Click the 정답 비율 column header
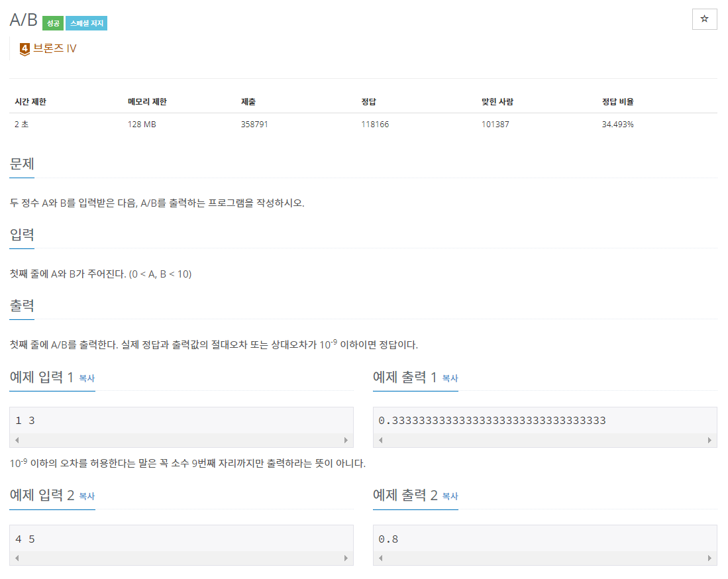The height and width of the screenshot is (579, 728). 618,101
